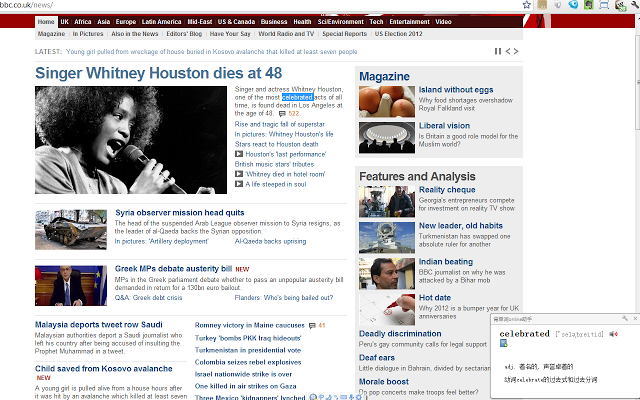Open the eggs thumbnail in Magazine
Viewport: 640px width, 400px height.
(387, 102)
